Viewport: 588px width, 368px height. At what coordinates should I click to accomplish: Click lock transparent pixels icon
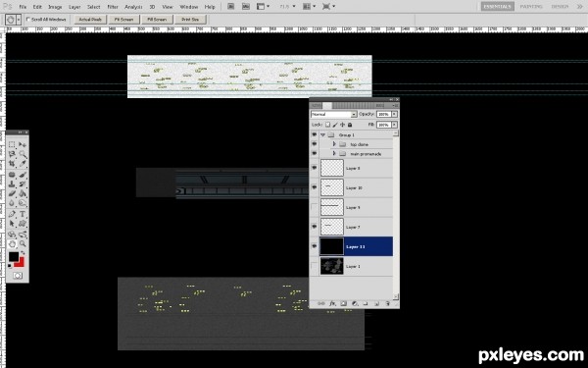pyautogui.click(x=327, y=125)
